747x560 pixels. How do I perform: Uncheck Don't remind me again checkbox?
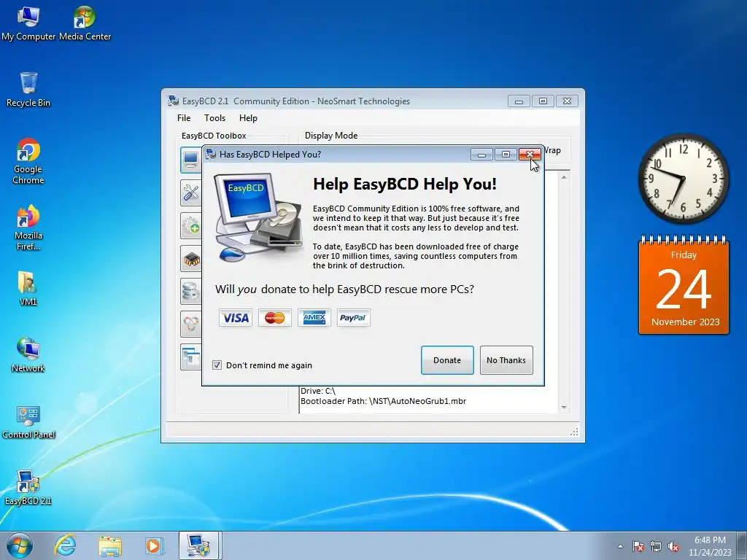click(x=217, y=365)
